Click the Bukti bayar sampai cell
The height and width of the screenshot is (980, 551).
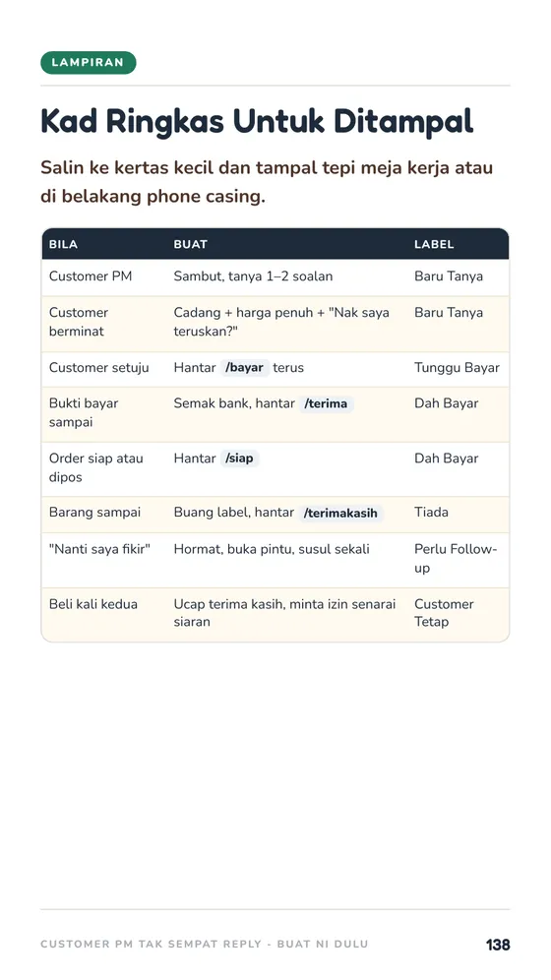[x=84, y=412]
